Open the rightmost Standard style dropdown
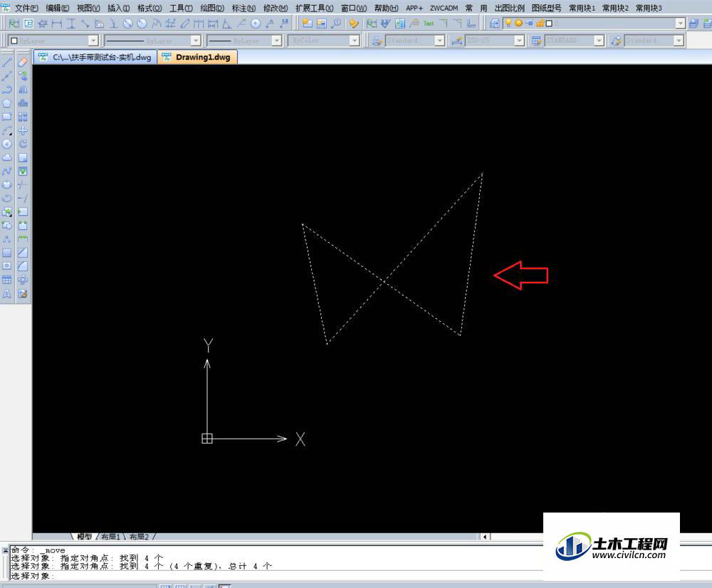Screen dimensions: 712x588 point(679,41)
